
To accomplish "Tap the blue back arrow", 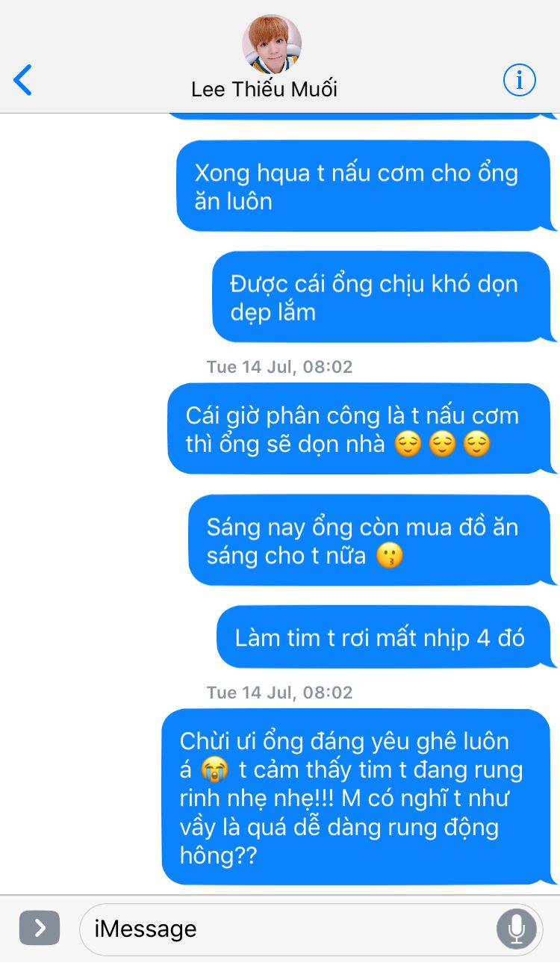I will (23, 80).
